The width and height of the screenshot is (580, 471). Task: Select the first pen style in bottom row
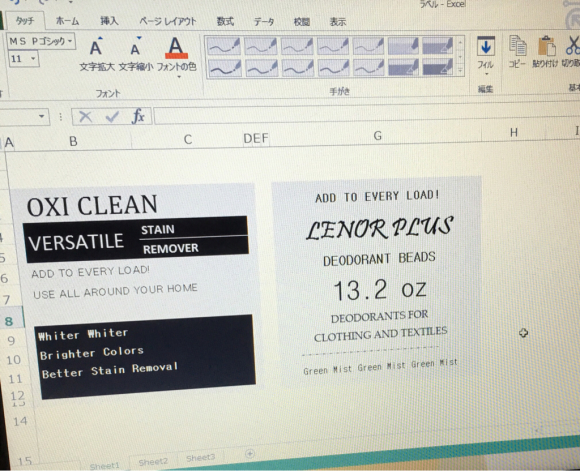(x=224, y=68)
